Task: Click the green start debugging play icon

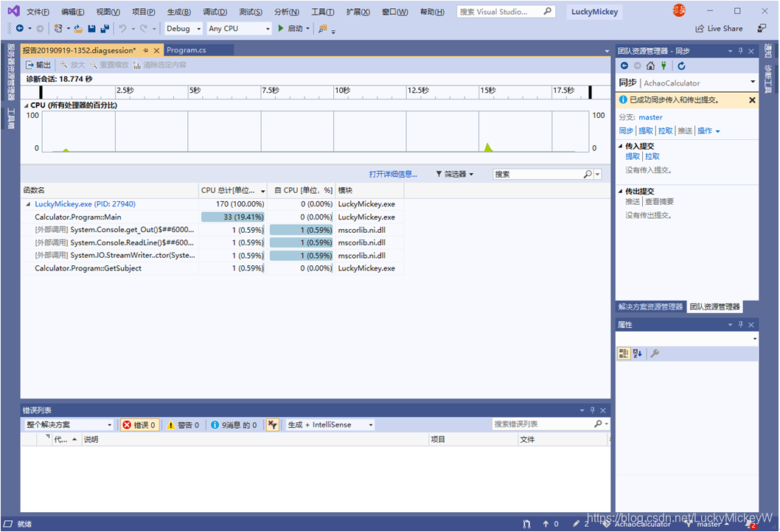Action: click(x=281, y=28)
